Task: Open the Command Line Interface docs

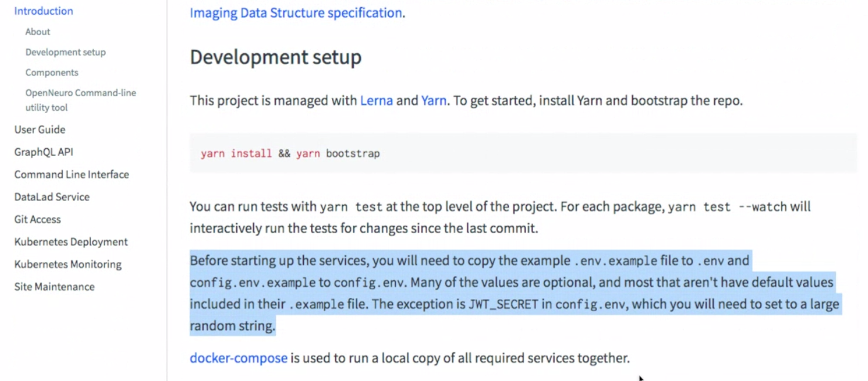Action: coord(72,174)
